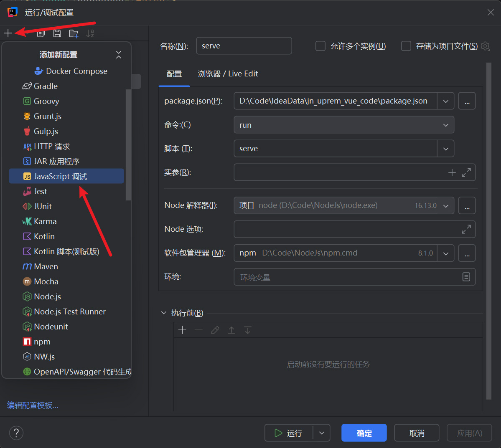Expand the Node interpreter dropdown
Screen dimensions: 501x448
[446, 205]
